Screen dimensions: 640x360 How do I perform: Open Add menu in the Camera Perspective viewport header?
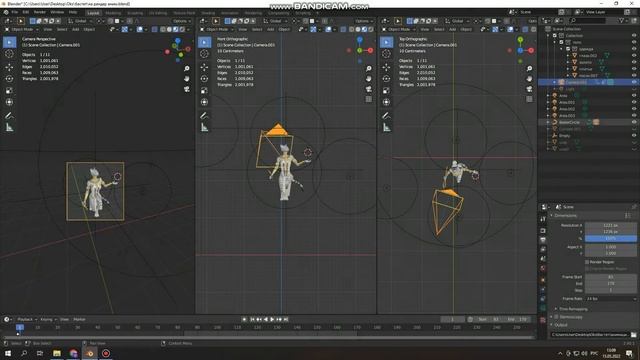click(x=76, y=29)
